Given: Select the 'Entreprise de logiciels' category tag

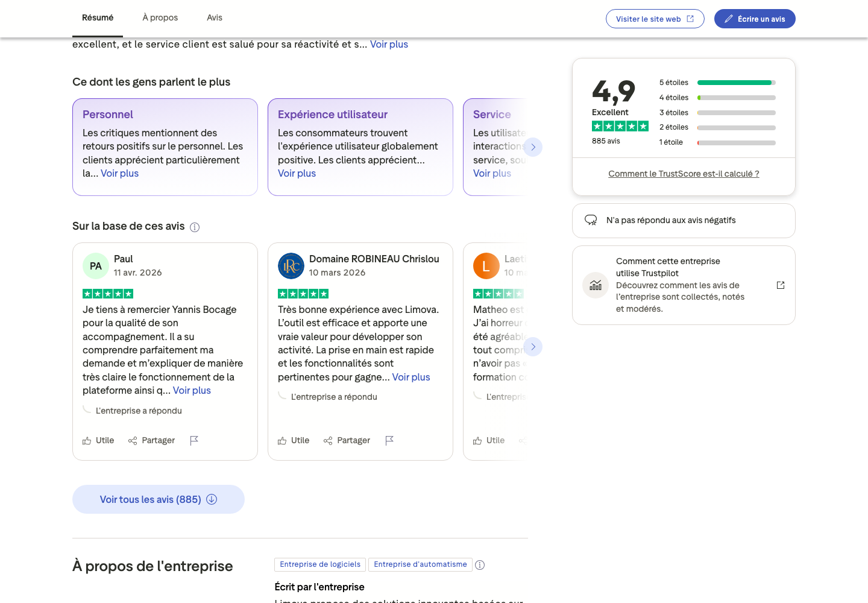Looking at the screenshot, I should [319, 564].
